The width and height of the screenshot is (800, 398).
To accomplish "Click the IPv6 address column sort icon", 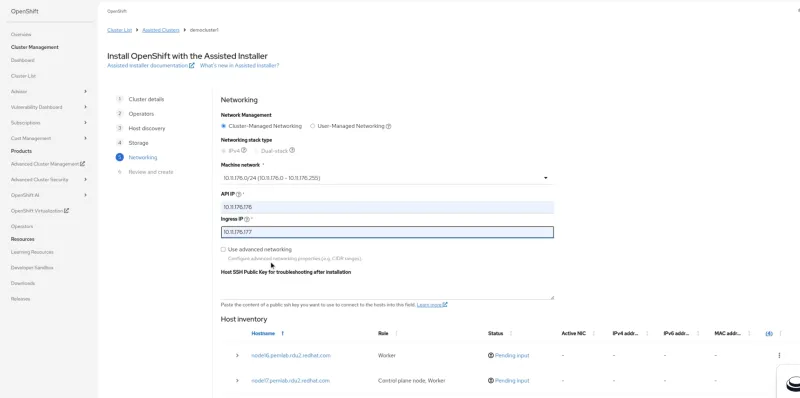I will click(698, 333).
